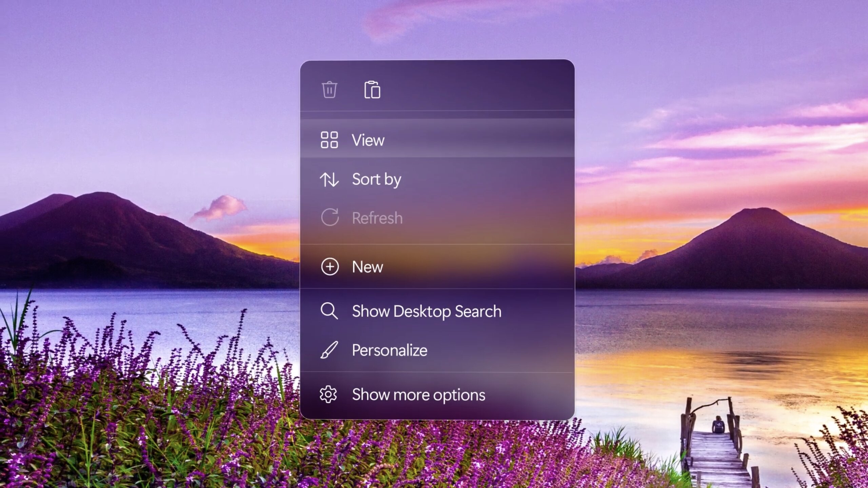Click the paintbrush icon beside Personalize
The height and width of the screenshot is (488, 868).
click(x=329, y=350)
